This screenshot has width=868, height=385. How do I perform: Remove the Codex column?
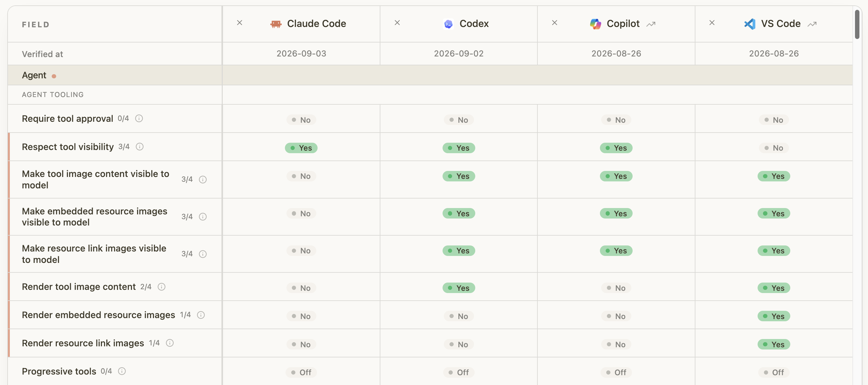point(397,23)
